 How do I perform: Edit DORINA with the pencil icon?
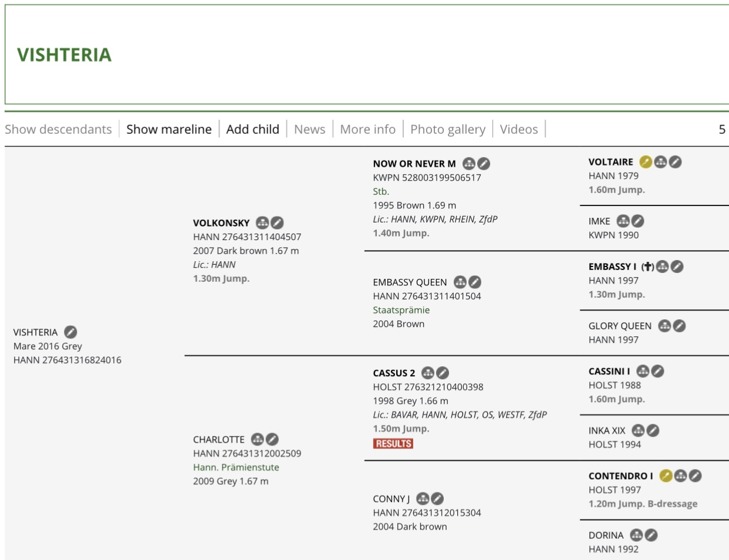pos(651,535)
